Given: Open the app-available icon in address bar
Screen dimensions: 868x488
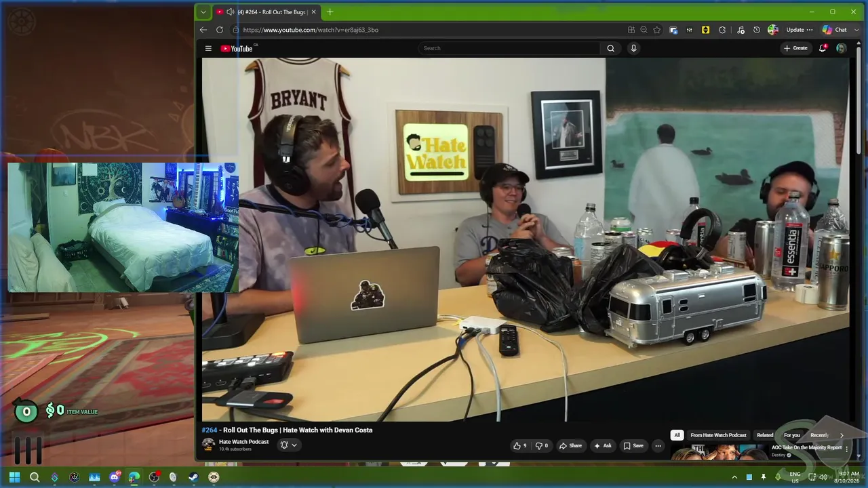Looking at the screenshot, I should [x=631, y=30].
